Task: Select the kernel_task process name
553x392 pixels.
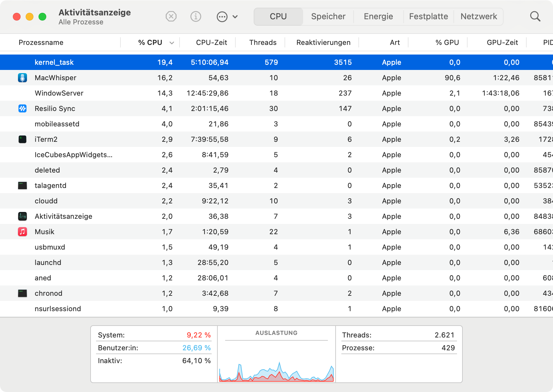Action: point(54,62)
